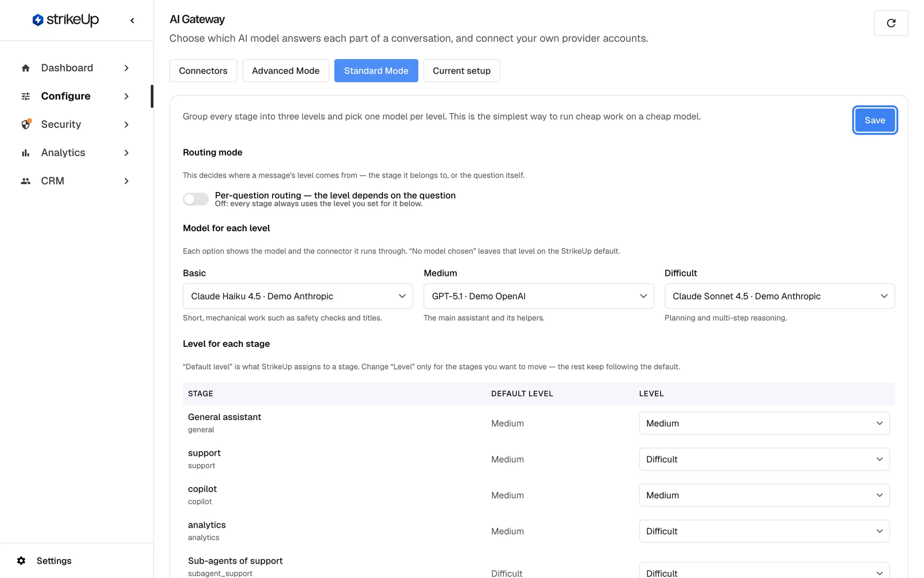
Task: Click the LEVEL column header
Action: coord(651,394)
